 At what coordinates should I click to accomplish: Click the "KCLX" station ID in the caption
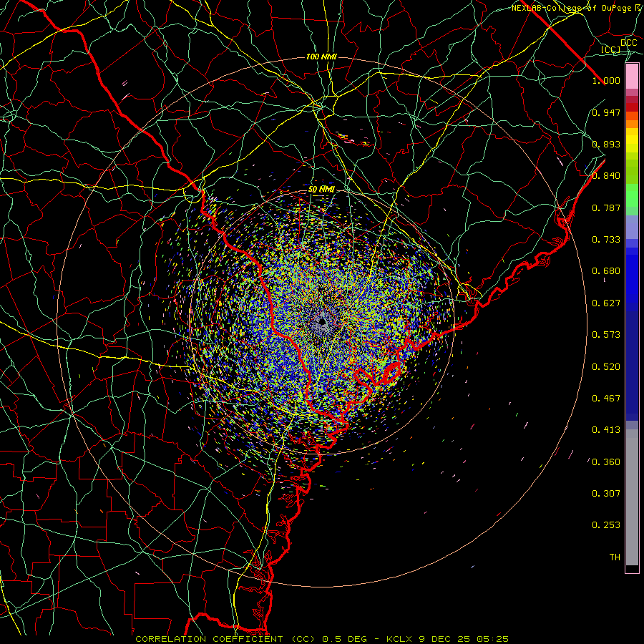[x=399, y=639]
